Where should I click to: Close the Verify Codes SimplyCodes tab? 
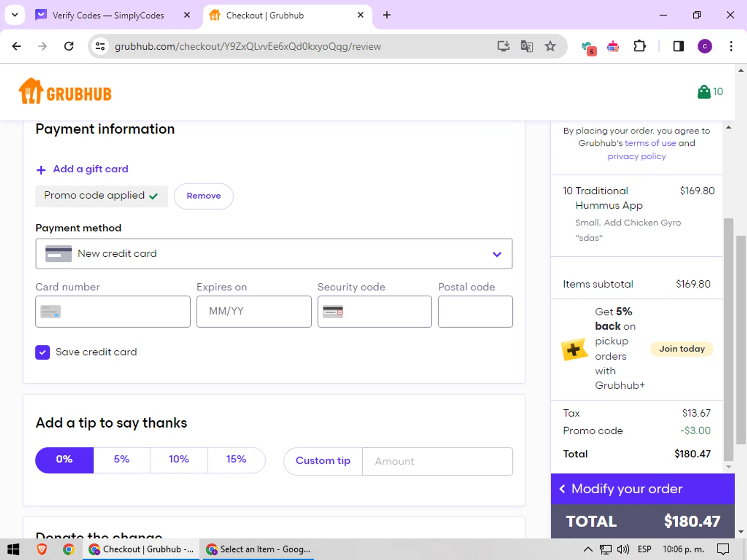point(187,15)
